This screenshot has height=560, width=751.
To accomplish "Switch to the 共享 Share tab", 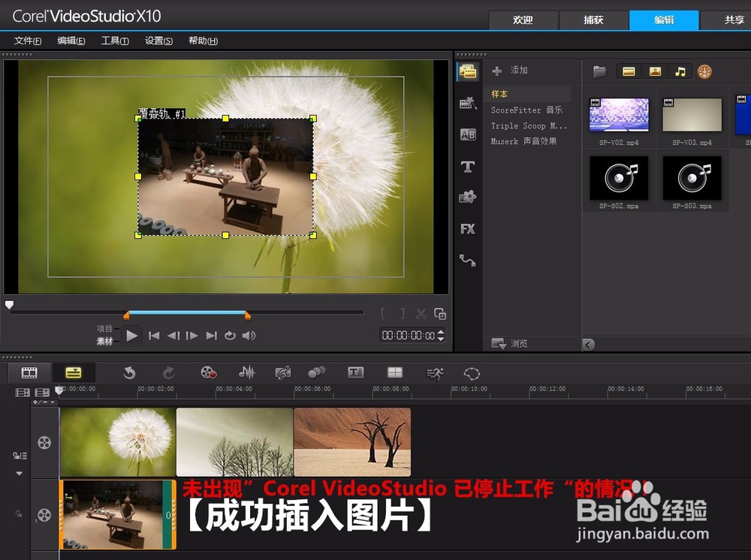I will (x=725, y=20).
